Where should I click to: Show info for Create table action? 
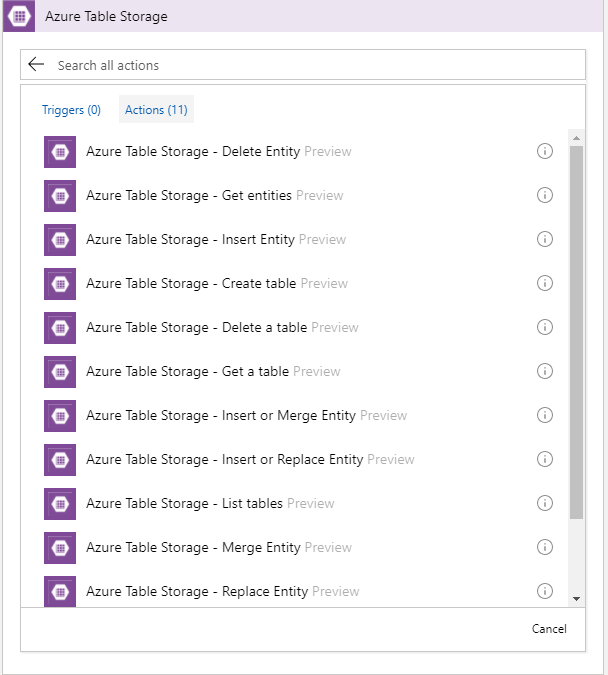(x=545, y=283)
